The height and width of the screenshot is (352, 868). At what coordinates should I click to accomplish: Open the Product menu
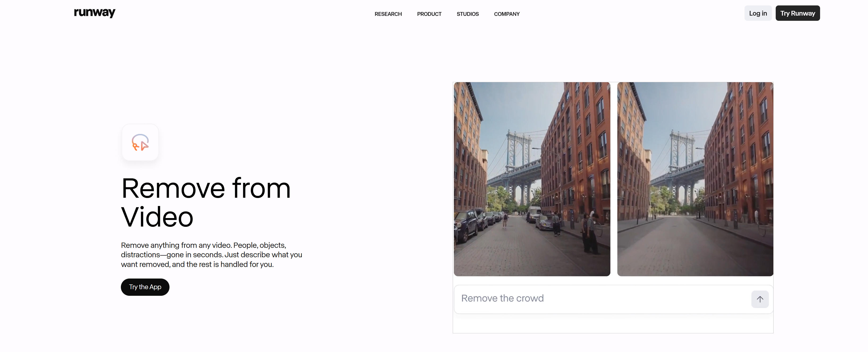[429, 14]
